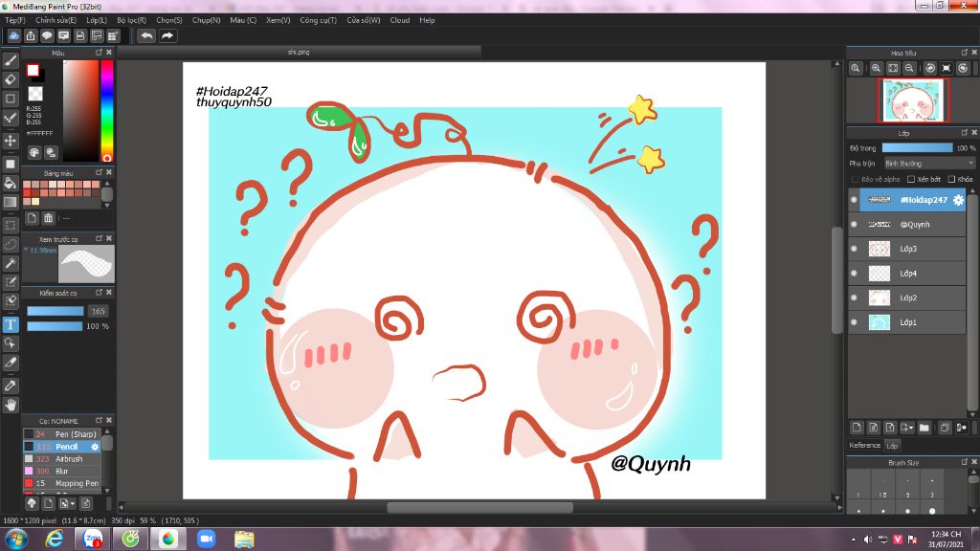
Task: Click brush size value field 165
Action: 99,311
